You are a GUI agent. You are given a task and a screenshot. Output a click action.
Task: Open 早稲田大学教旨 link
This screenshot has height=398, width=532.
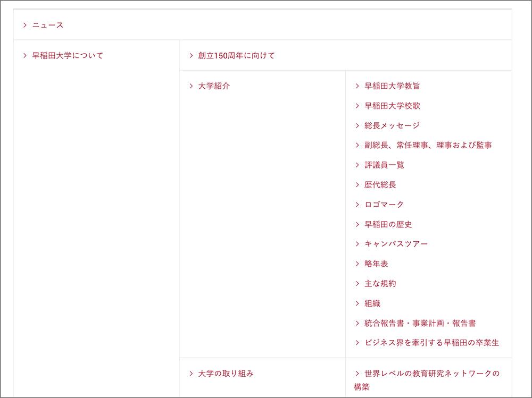coord(392,86)
